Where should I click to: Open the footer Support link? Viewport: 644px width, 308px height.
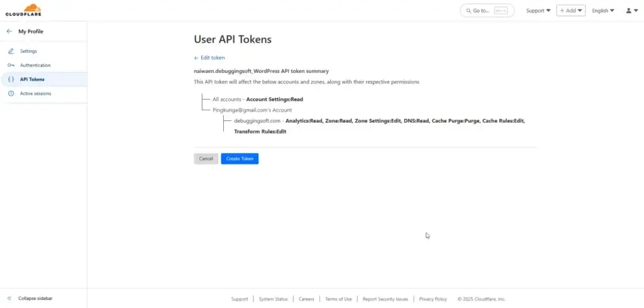pos(240,299)
